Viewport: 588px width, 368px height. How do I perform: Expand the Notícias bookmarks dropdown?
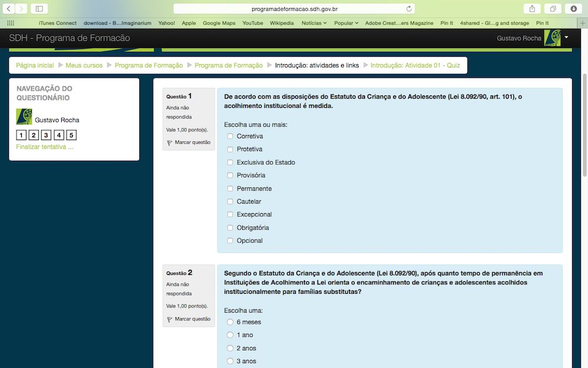[x=314, y=23]
